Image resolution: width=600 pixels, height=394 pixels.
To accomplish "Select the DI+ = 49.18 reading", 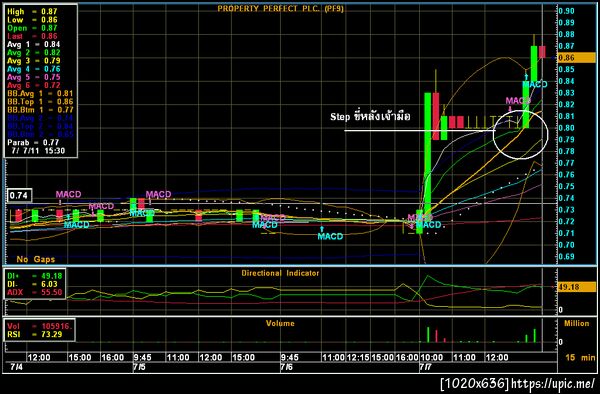I will [x=35, y=276].
